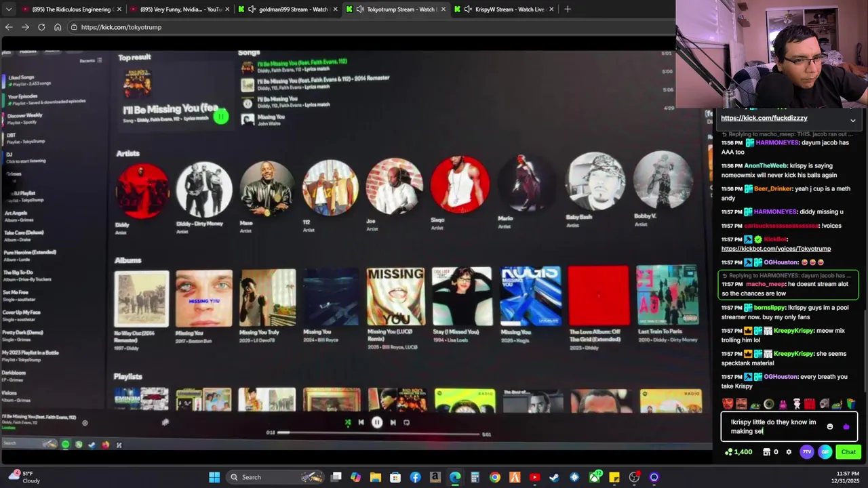Click green pause button on Top result card
The height and width of the screenshot is (488, 868).
point(220,117)
